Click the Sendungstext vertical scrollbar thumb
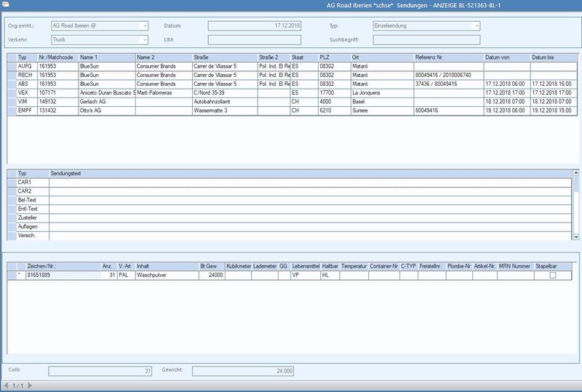582x392 pixels. (576, 184)
